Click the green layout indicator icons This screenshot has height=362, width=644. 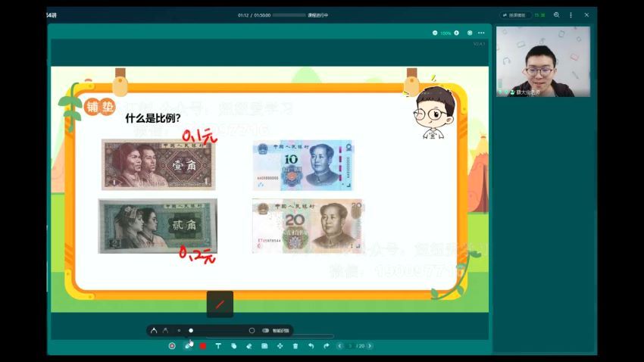[x=539, y=15]
